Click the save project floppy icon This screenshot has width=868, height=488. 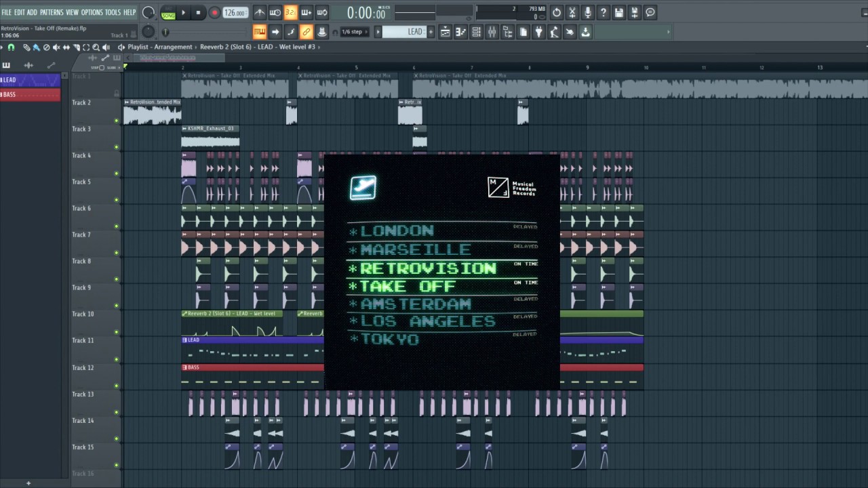(x=619, y=12)
